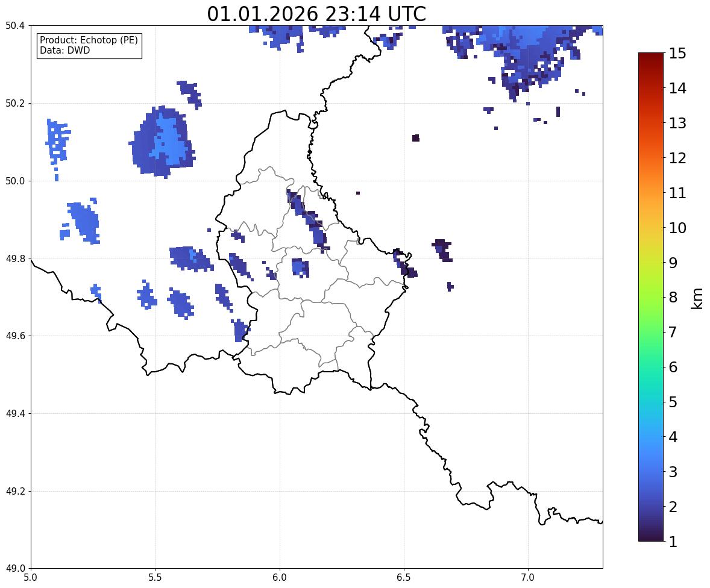The height and width of the screenshot is (588, 710).
Task: Click the latitude axis label "50.2"
Action: [x=14, y=103]
